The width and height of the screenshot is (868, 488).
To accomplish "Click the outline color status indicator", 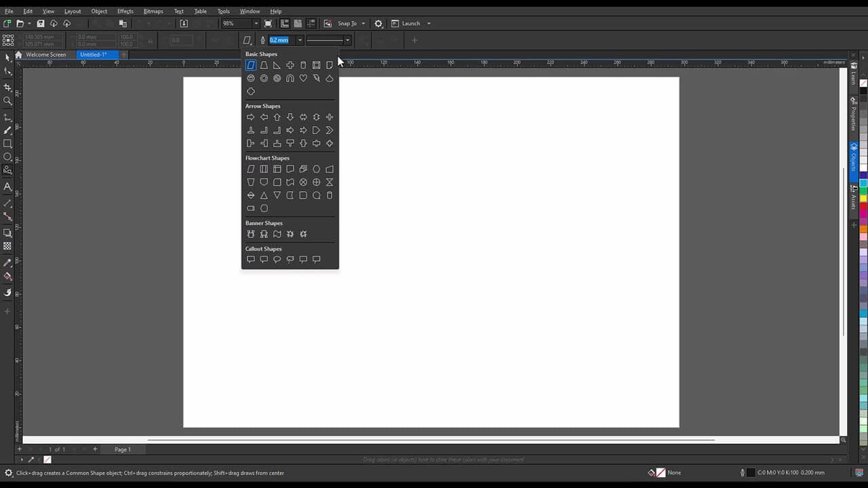I will click(751, 472).
